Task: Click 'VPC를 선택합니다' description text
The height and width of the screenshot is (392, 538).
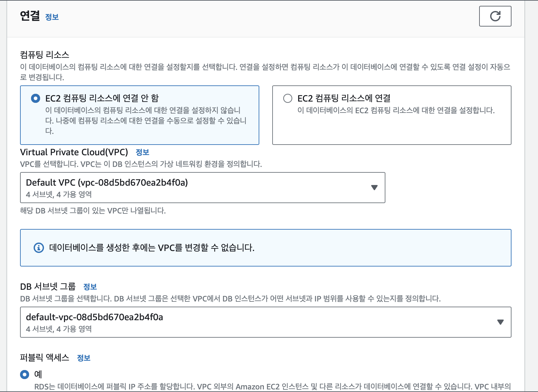Action: point(141,164)
